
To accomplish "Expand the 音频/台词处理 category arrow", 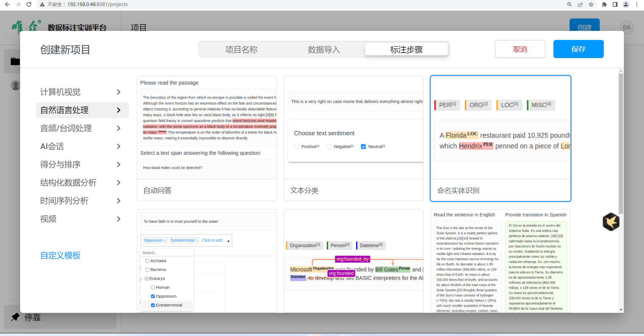I will point(118,128).
